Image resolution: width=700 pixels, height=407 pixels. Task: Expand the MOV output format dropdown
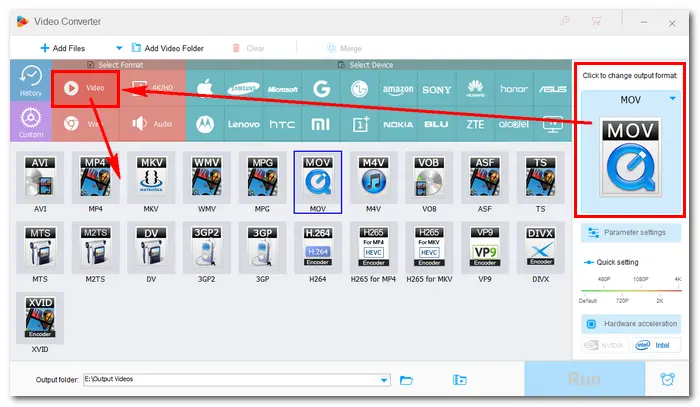(x=672, y=99)
